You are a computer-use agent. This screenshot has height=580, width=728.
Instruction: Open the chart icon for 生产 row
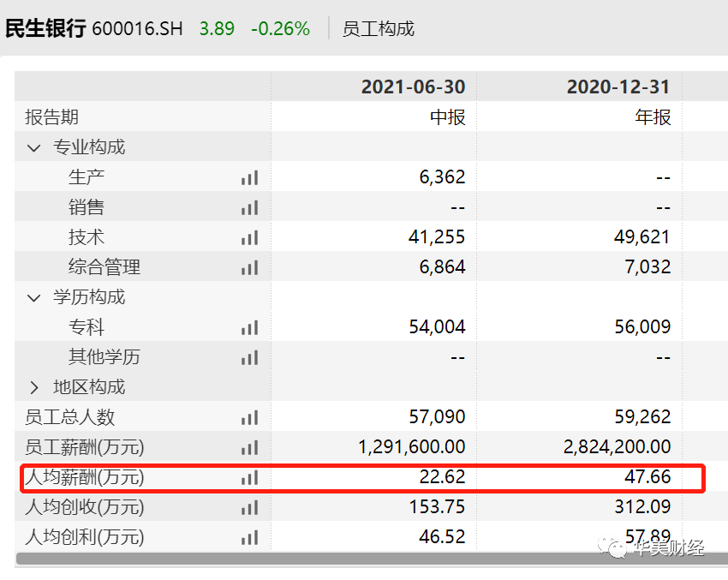tap(249, 178)
